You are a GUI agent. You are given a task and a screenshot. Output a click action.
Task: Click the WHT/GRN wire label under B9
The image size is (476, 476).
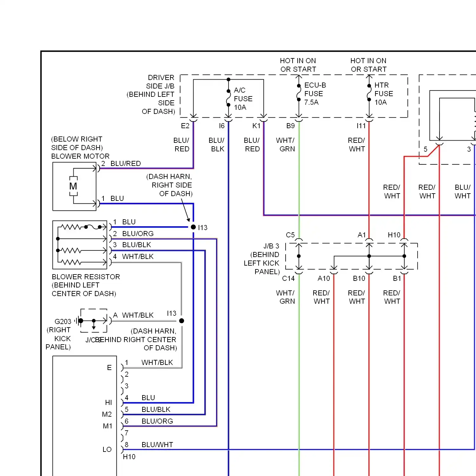coord(286,144)
